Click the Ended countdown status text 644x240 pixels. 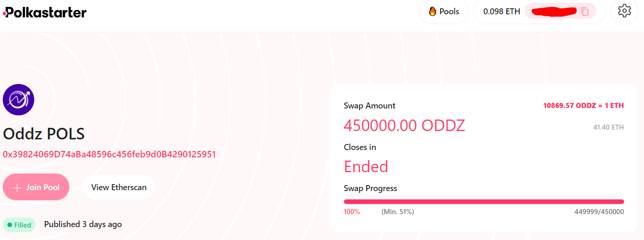click(x=366, y=167)
